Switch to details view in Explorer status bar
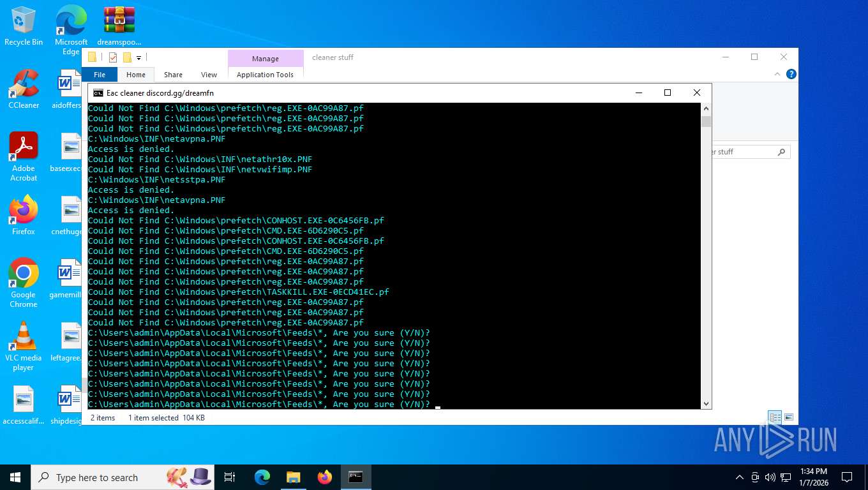The height and width of the screenshot is (490, 868). pyautogui.click(x=775, y=418)
